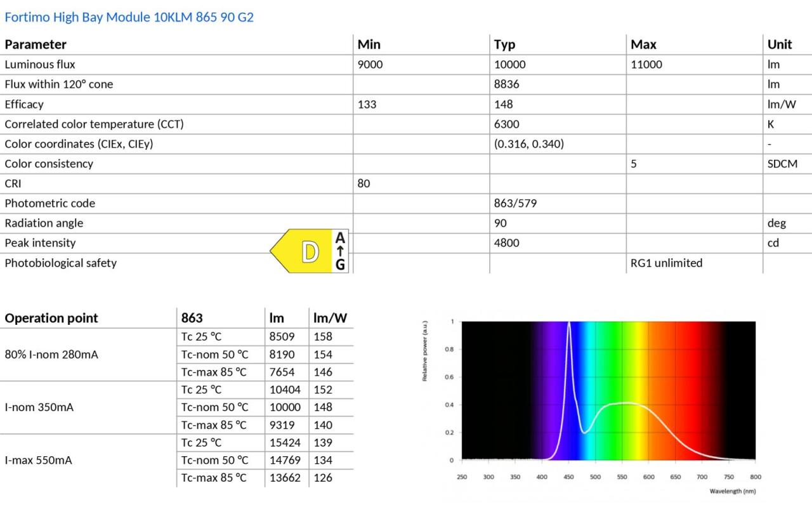Click the Efficacy row label
Image resolution: width=812 pixels, height=507 pixels.
tap(24, 104)
